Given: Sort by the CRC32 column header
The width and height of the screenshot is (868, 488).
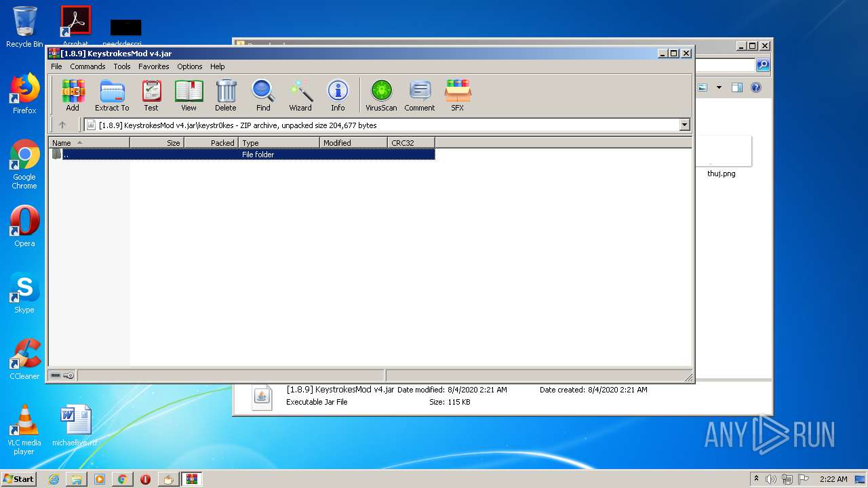Looking at the screenshot, I should point(411,143).
